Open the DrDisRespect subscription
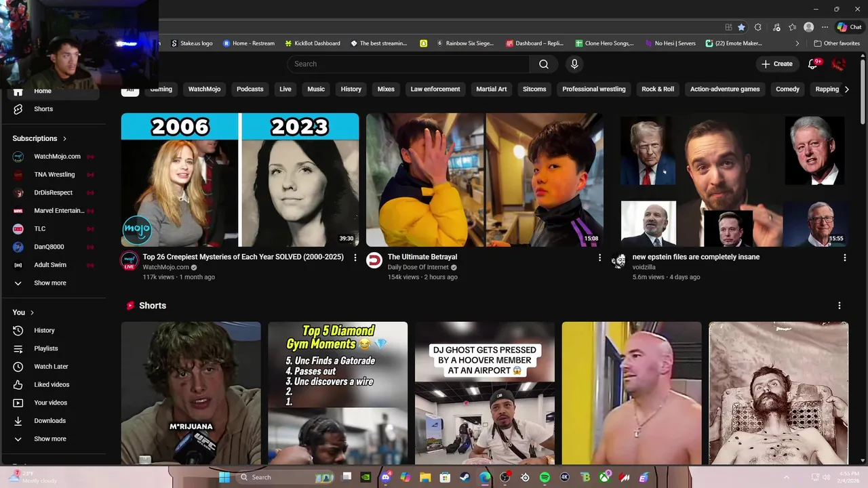 pos(53,192)
